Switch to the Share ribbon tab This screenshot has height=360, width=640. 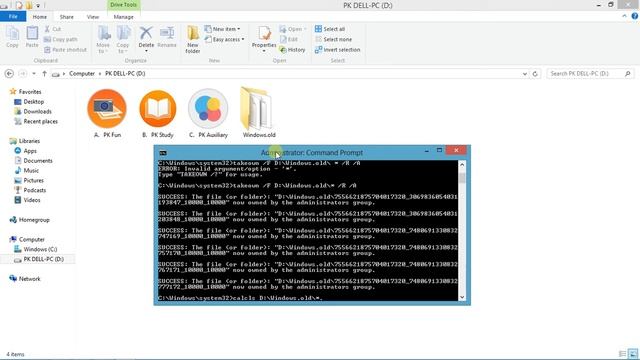pyautogui.click(x=67, y=17)
